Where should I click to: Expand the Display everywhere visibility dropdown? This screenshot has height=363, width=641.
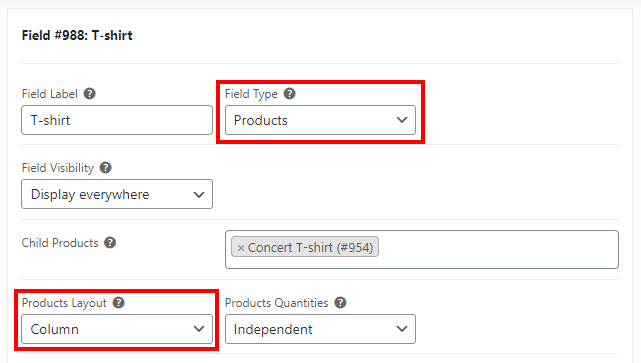(117, 194)
